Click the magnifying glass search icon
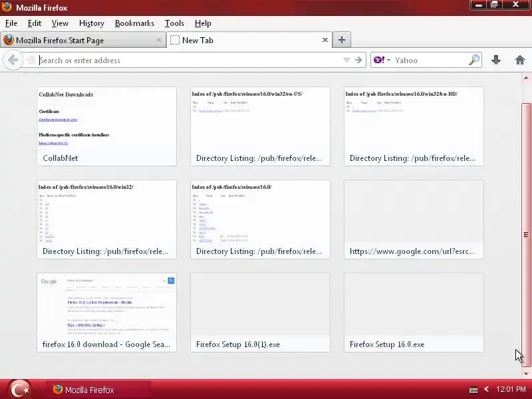Viewport: 532px width, 399px height. click(x=474, y=60)
